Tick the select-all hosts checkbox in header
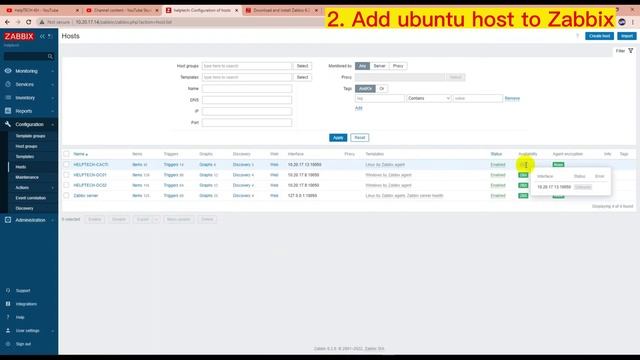This screenshot has width=640, height=360. coord(66,154)
